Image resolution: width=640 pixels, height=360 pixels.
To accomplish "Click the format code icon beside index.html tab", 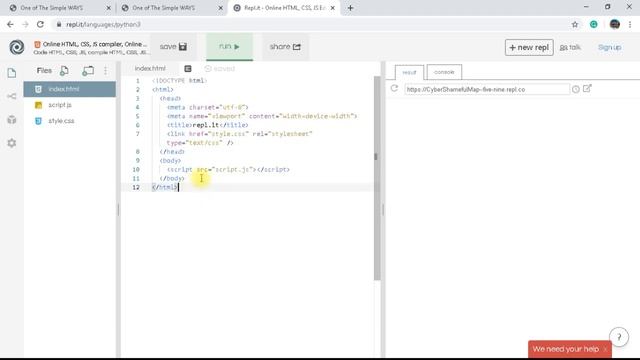I will 188,69.
